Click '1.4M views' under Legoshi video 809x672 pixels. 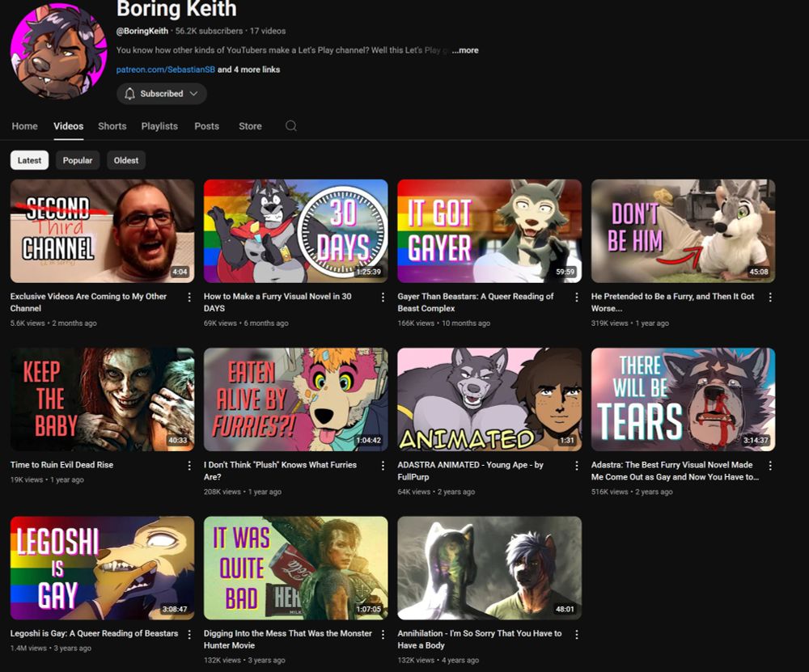tap(28, 649)
